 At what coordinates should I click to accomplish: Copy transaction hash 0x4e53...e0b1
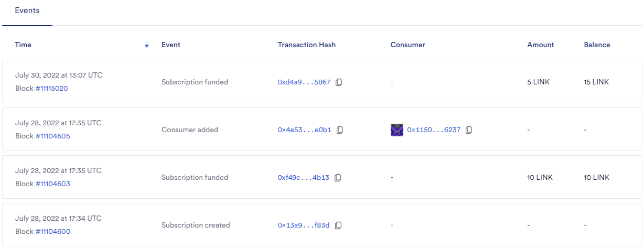pyautogui.click(x=340, y=130)
